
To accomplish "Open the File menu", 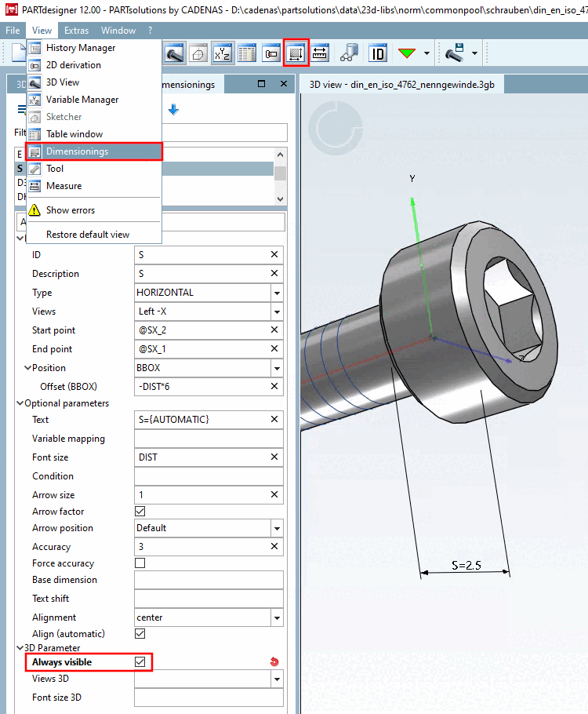I will point(13,31).
